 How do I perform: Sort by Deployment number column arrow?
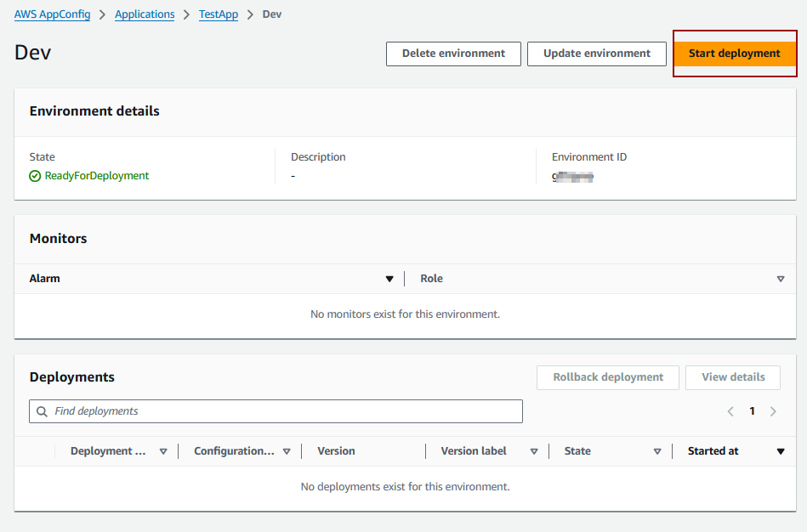point(163,451)
